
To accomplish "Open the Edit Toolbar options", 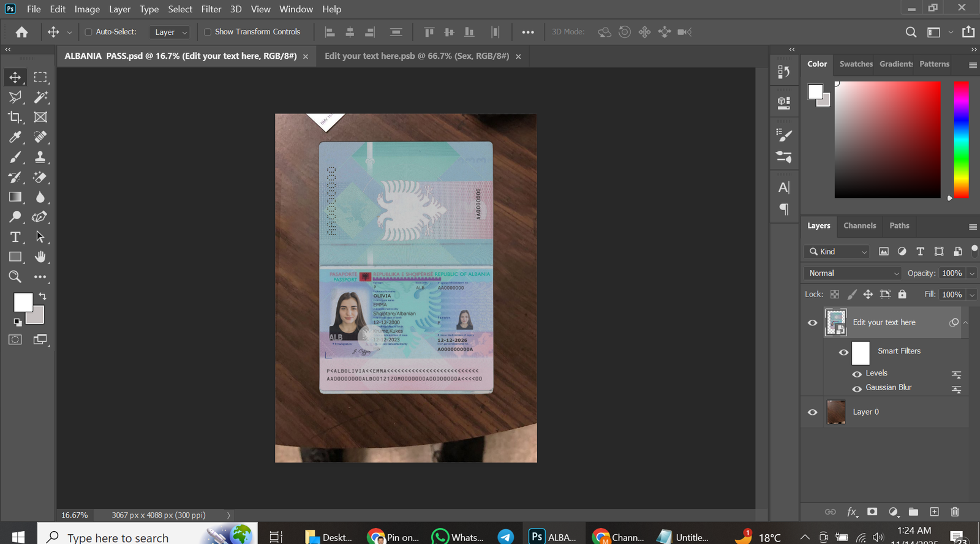I will tap(40, 277).
